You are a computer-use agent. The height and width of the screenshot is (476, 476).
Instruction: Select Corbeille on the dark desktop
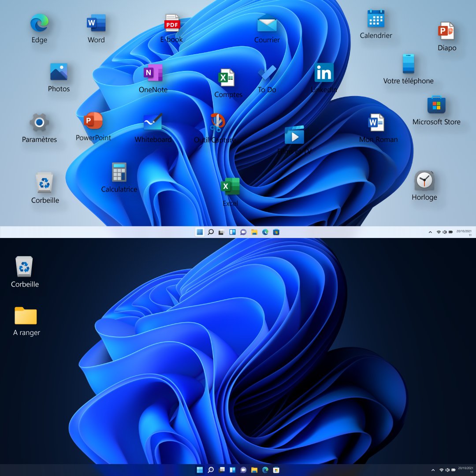(24, 267)
